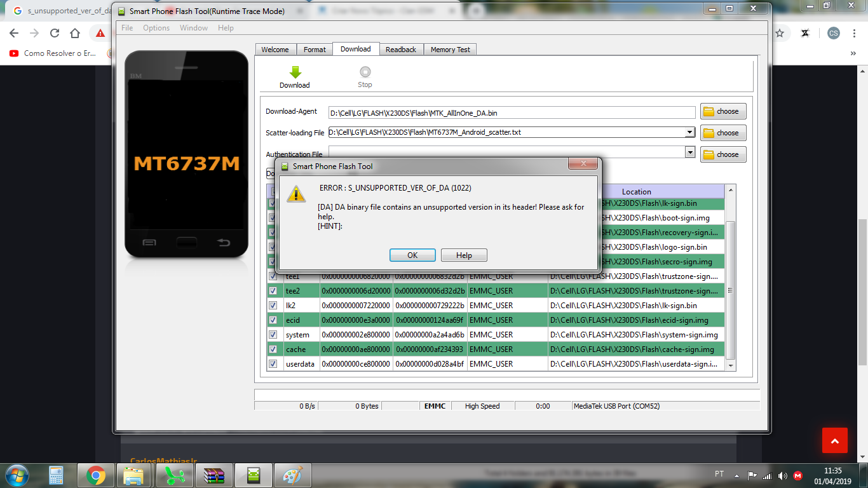Click the Flash Tool taskbar icon
Viewport: 868px width, 488px height.
coord(254,475)
